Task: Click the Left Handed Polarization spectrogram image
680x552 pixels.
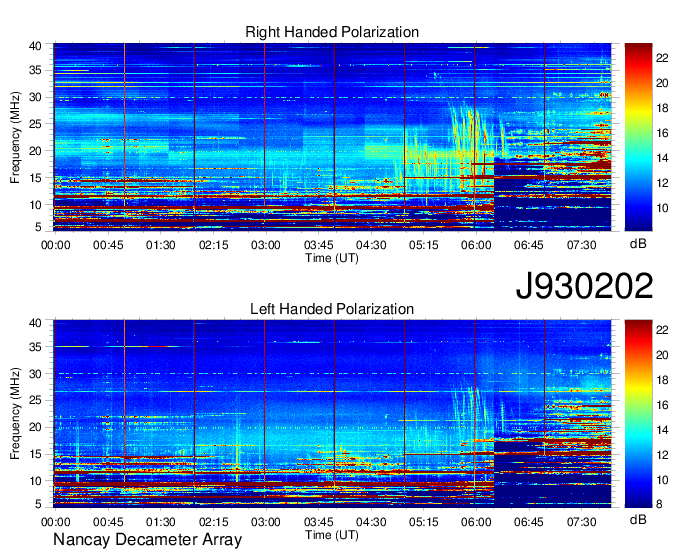Action: coord(332,414)
